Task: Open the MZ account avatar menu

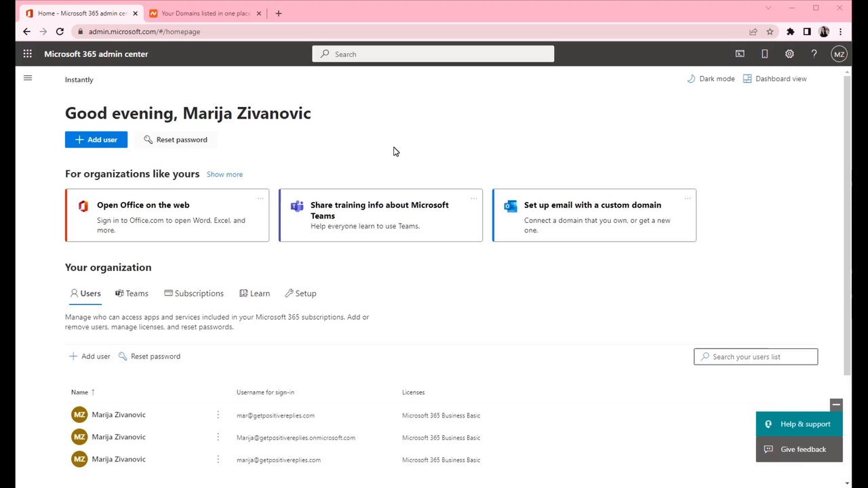Action: [x=839, y=54]
